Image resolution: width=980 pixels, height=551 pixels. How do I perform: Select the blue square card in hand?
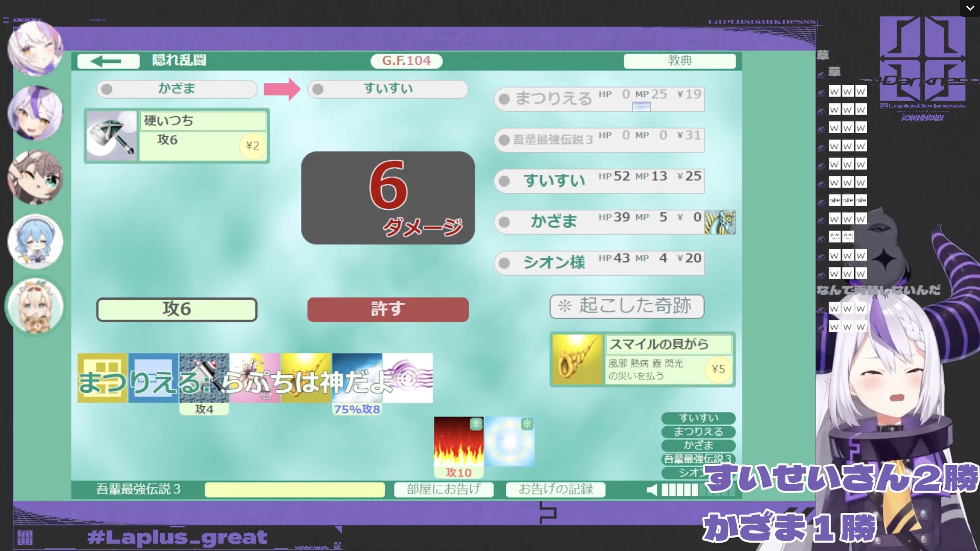tap(153, 378)
